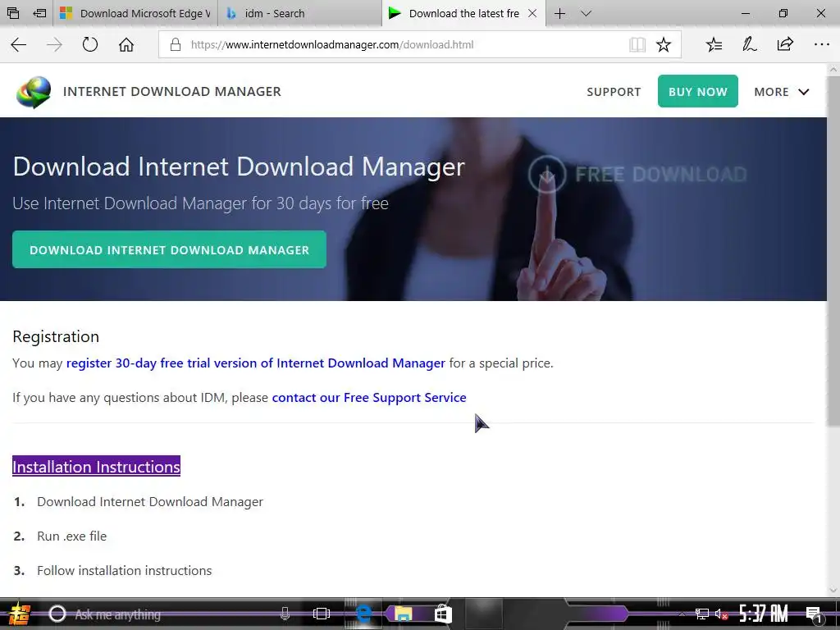This screenshot has height=630, width=840.
Task: Open the browser home page
Action: (x=126, y=44)
